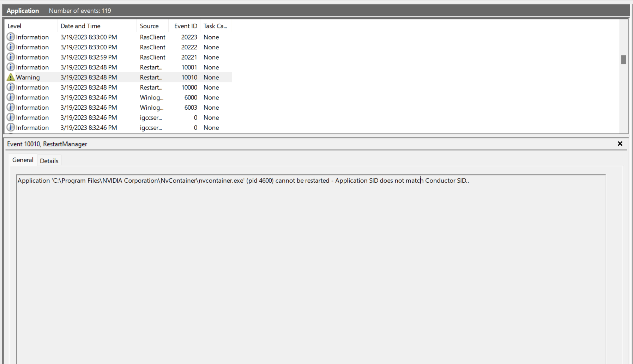Close the Event 10010 preview pane

pyautogui.click(x=620, y=144)
